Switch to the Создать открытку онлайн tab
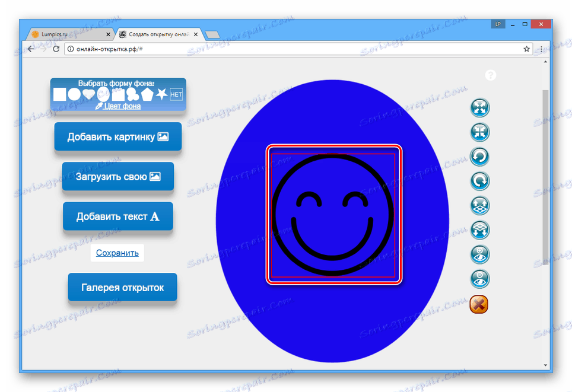Screen dimensions: 572x392 158,34
